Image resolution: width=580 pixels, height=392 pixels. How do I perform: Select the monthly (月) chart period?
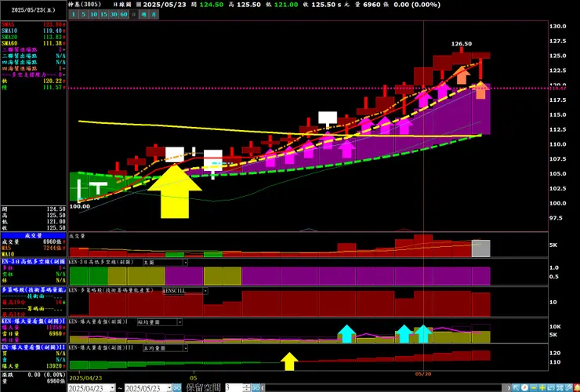(x=154, y=14)
